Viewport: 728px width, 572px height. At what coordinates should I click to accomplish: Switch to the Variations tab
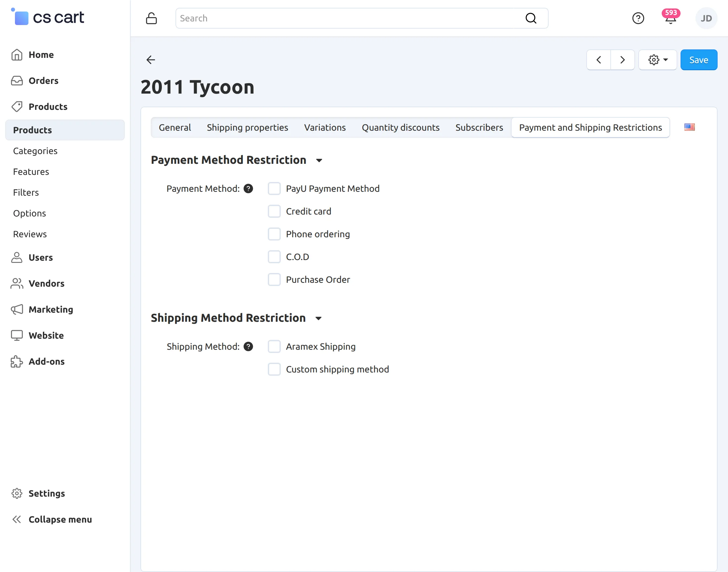[325, 127]
